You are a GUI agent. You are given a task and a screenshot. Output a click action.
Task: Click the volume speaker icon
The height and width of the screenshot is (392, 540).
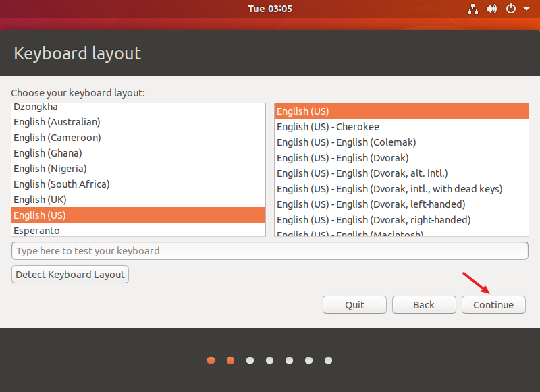(491, 9)
